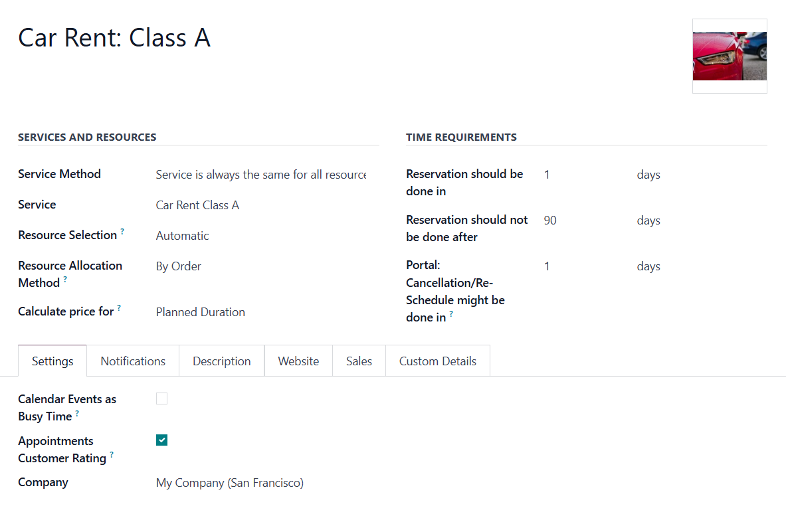Change the By Order allocation method dropdown

coord(261,266)
